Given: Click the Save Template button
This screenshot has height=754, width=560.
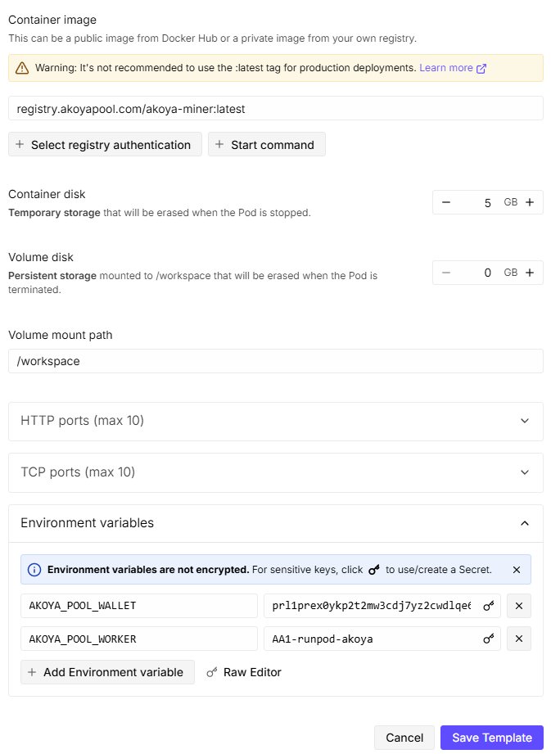Looking at the screenshot, I should click(492, 738).
